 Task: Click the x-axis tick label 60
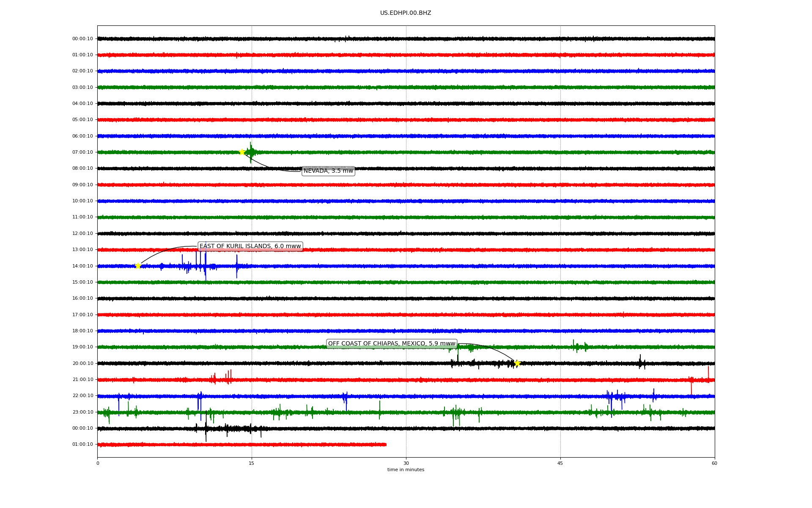[x=714, y=464]
